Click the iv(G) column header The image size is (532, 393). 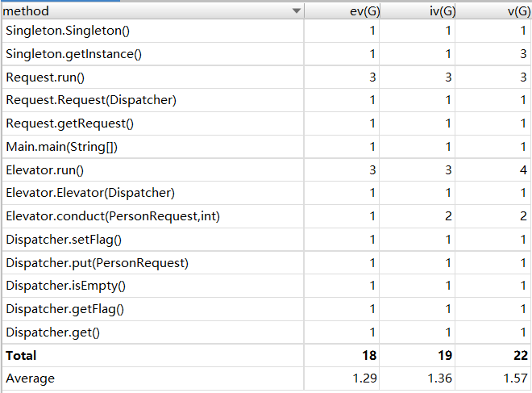pyautogui.click(x=418, y=11)
